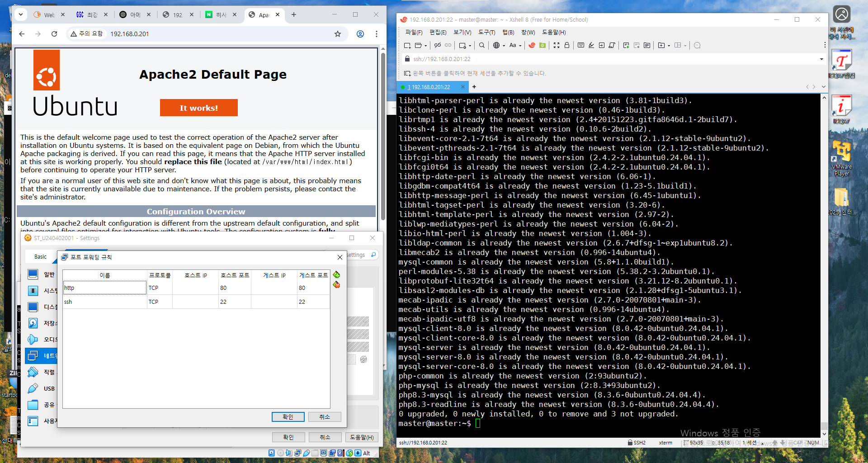Click the Chrome page vertical scrollbar
This screenshot has height=463, width=868.
[383, 136]
